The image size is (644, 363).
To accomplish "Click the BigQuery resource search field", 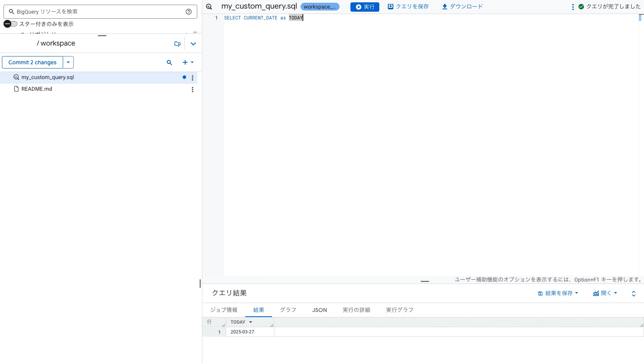I will pyautogui.click(x=100, y=12).
